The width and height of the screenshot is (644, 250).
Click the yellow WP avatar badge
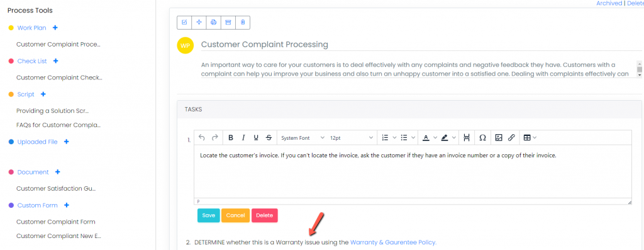point(186,45)
